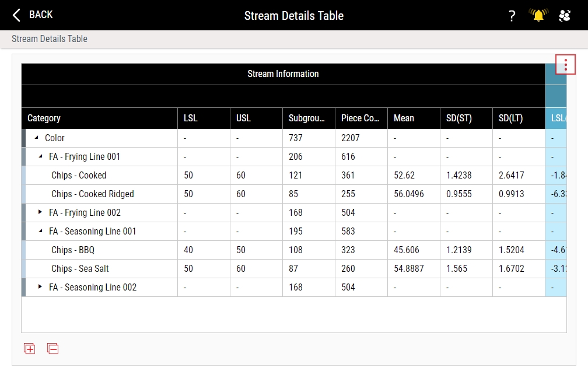
Task: Click SD(ST) value 1.2139
Action: click(459, 250)
